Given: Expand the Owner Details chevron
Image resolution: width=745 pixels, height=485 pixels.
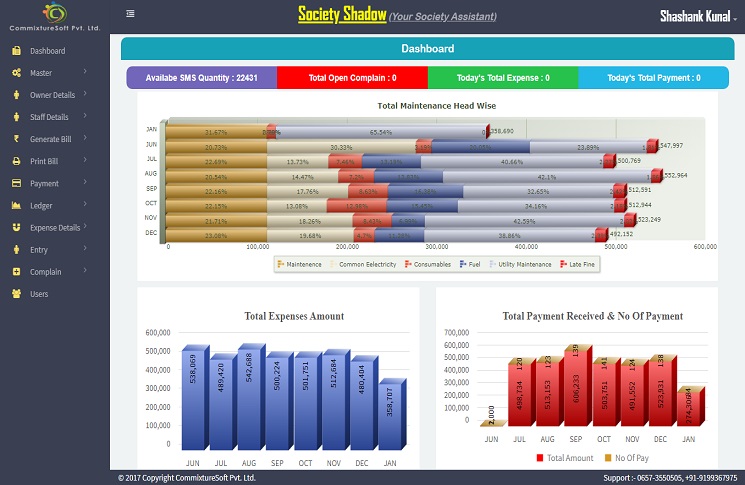Looking at the screenshot, I should tap(85, 93).
